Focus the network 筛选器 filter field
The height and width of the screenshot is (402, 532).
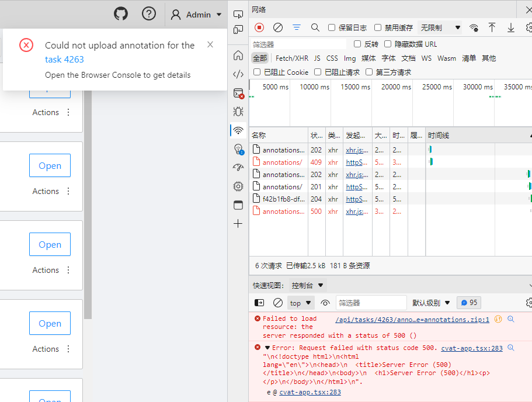pyautogui.click(x=298, y=44)
